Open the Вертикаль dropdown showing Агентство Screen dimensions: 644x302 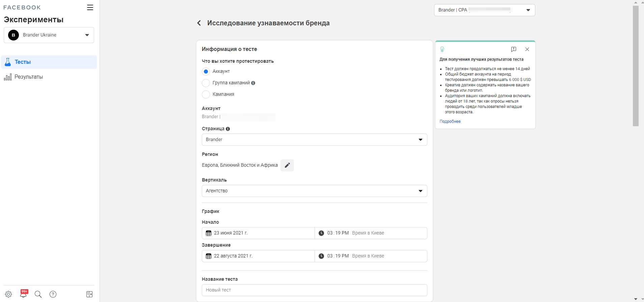[x=314, y=191]
